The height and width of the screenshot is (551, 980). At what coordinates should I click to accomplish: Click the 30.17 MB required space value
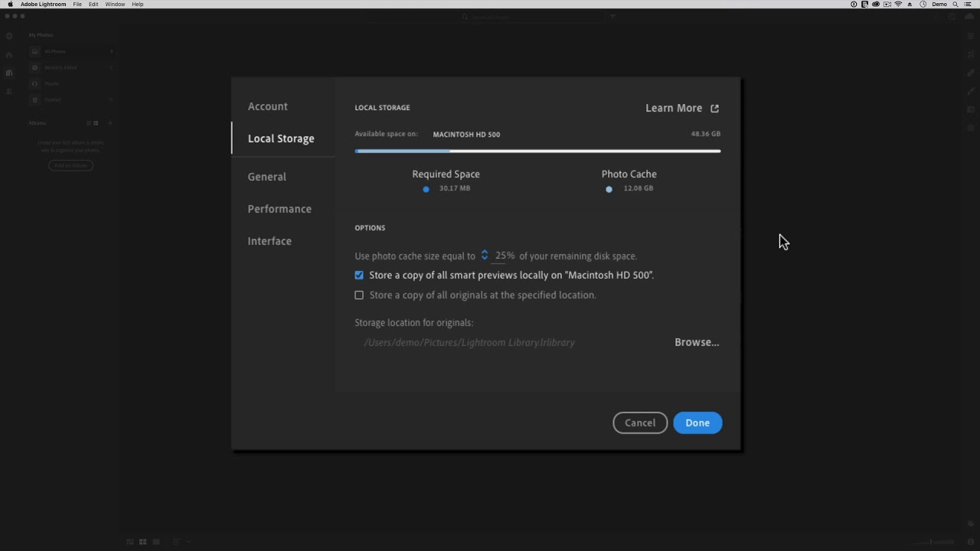coord(455,188)
